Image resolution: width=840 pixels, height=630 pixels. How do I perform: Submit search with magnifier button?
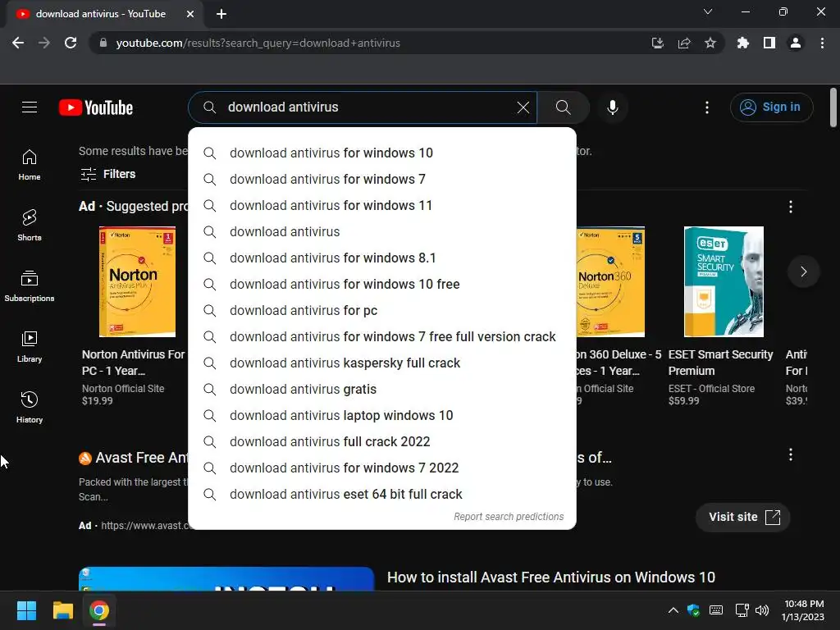click(x=563, y=107)
